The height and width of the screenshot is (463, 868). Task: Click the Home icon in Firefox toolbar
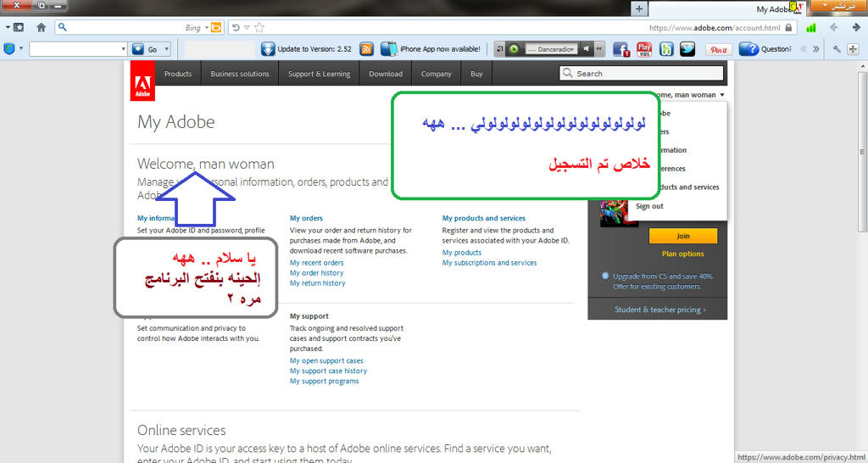point(41,27)
